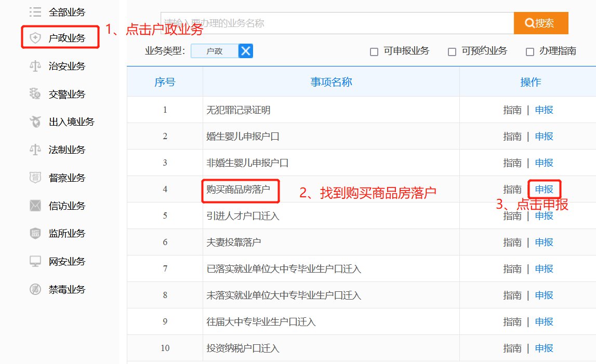This screenshot has height=364, width=596.
Task: Click the monitor icon beside 网安业务
Action: (35, 261)
